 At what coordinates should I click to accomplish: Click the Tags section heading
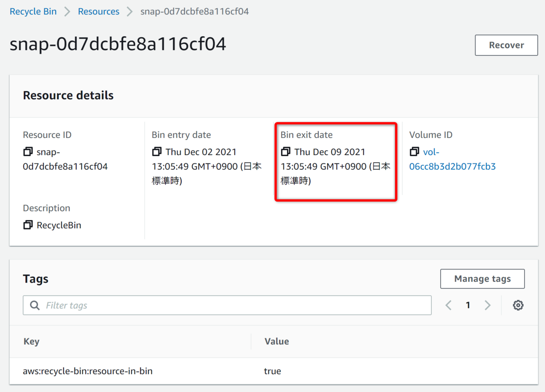coord(35,279)
